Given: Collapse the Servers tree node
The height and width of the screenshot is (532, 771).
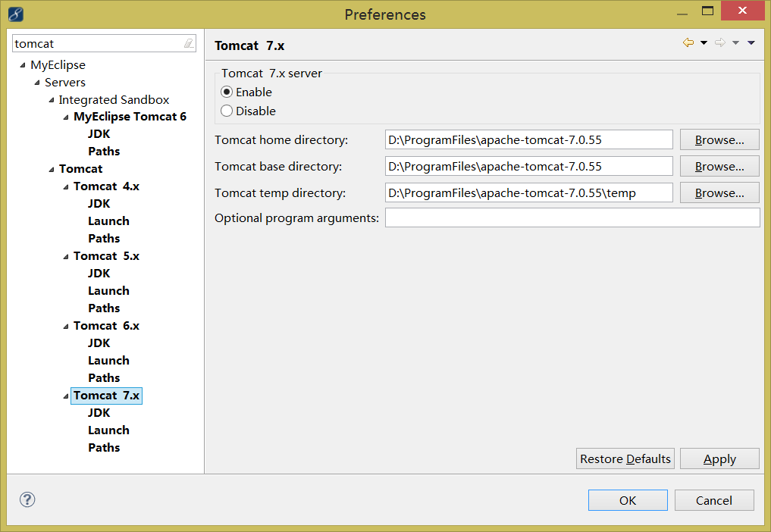Looking at the screenshot, I should pyautogui.click(x=37, y=83).
